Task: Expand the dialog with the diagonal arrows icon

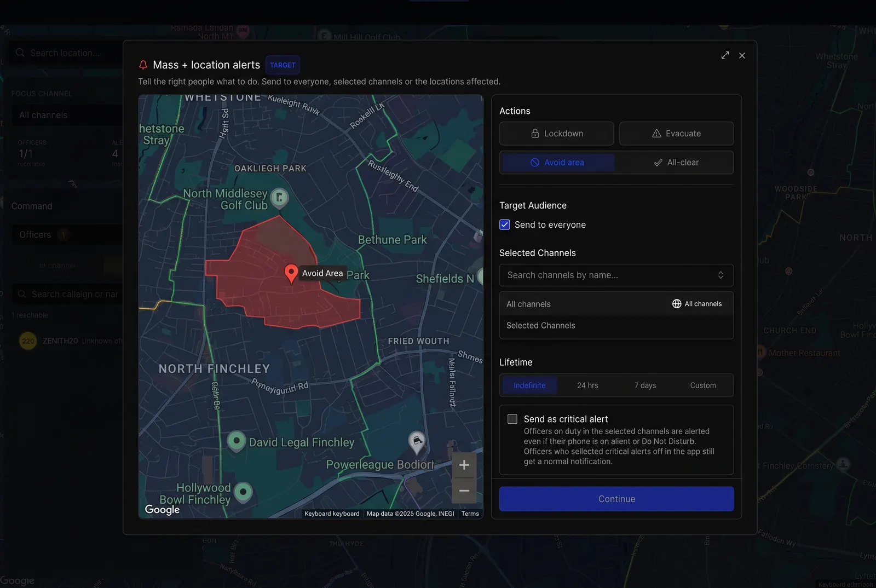Action: 725,55
